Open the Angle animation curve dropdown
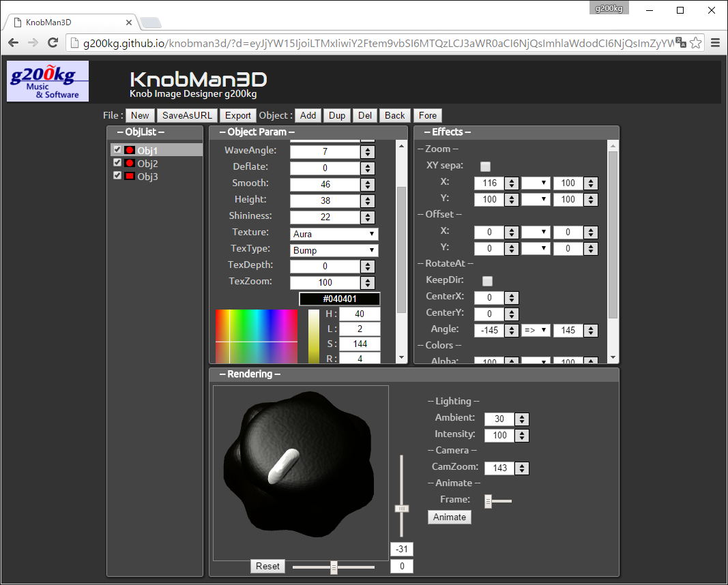Image resolution: width=728 pixels, height=585 pixels. click(x=536, y=331)
